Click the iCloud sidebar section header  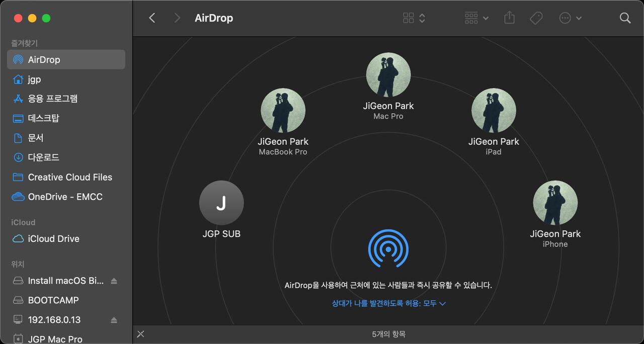click(x=23, y=222)
